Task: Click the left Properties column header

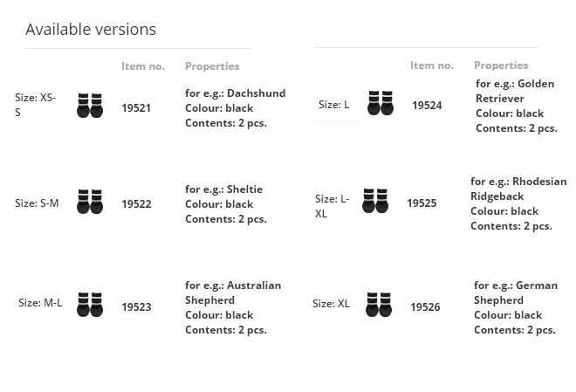Action: tap(212, 65)
